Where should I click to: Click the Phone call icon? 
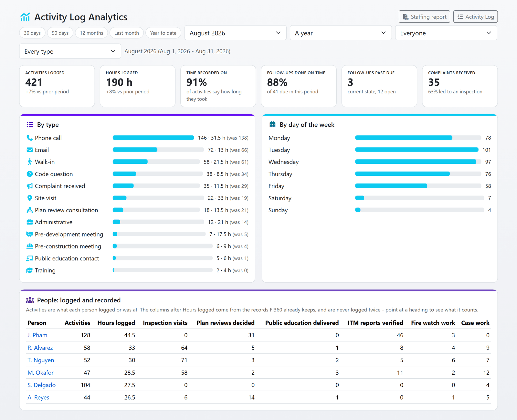click(29, 138)
